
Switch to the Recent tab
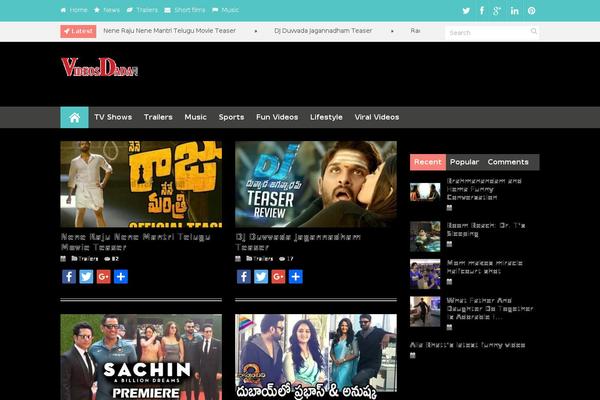pyautogui.click(x=428, y=162)
